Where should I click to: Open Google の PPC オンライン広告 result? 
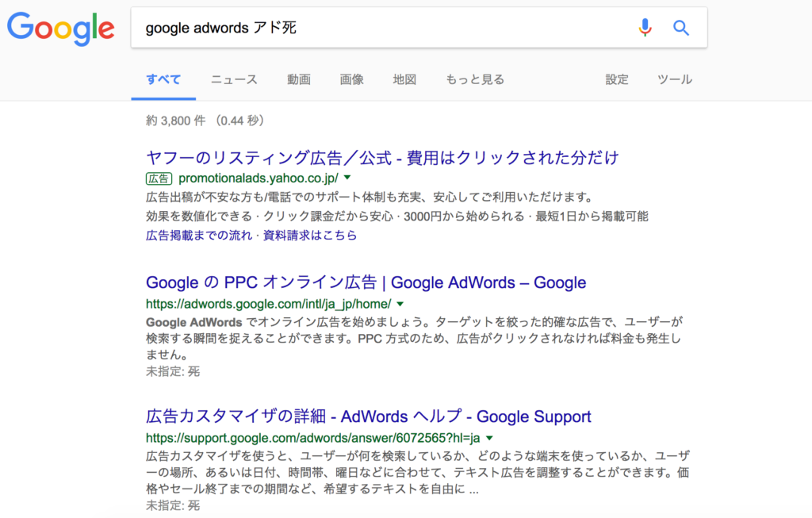(x=366, y=282)
